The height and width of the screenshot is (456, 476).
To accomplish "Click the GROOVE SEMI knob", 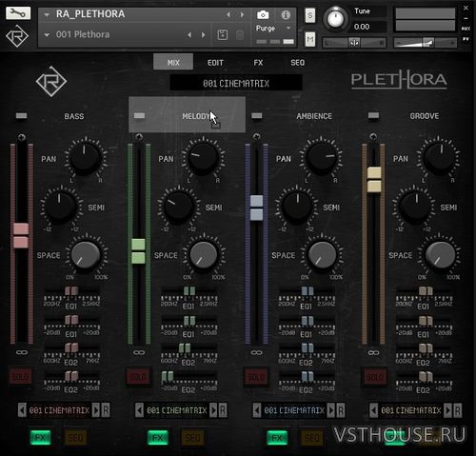I will coord(416,207).
